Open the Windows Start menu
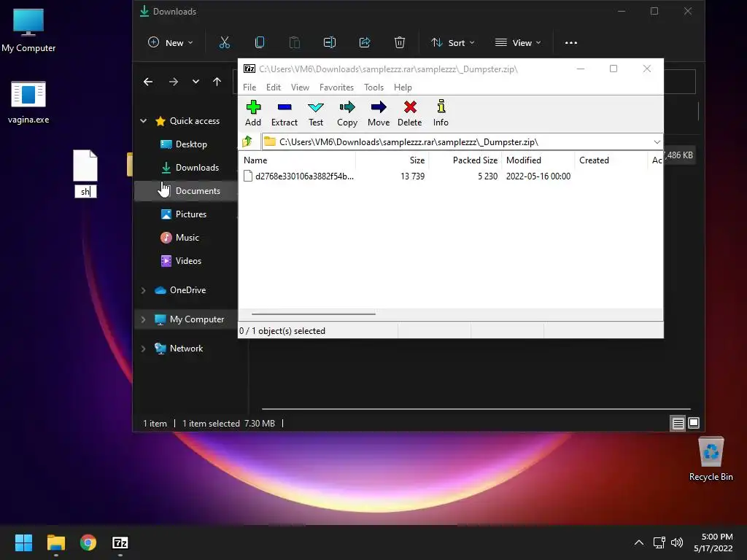Image resolution: width=747 pixels, height=560 pixels. tap(23, 542)
